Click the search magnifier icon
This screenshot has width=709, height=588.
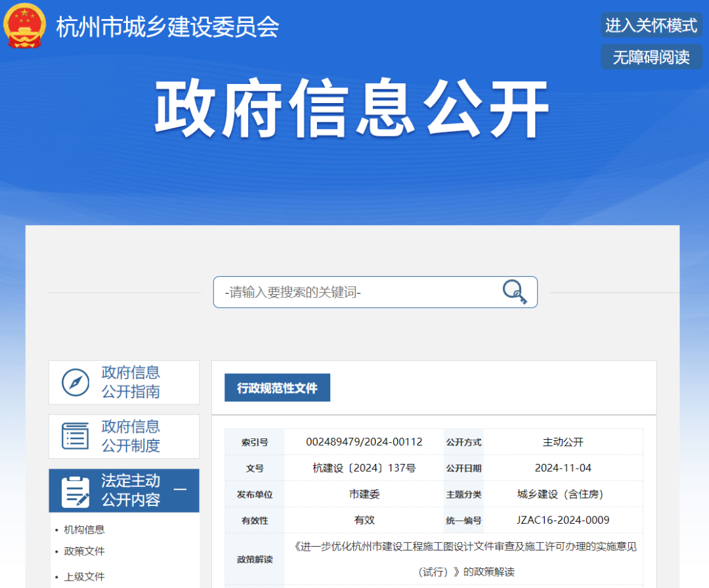514,291
